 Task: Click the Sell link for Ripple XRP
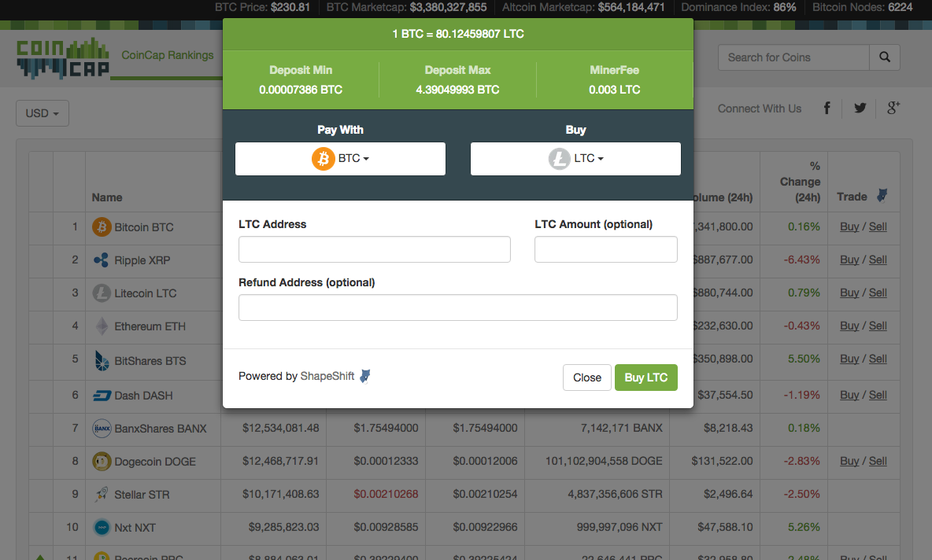pos(878,260)
